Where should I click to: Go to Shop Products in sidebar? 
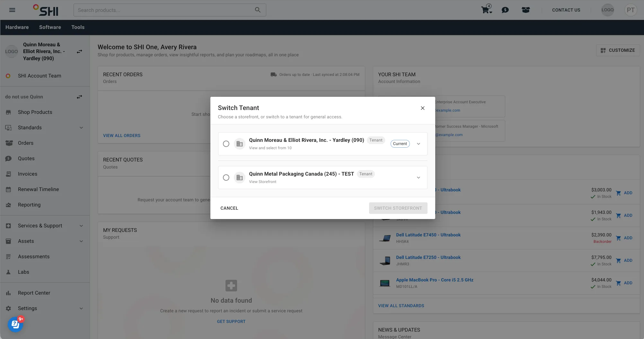coord(45,112)
